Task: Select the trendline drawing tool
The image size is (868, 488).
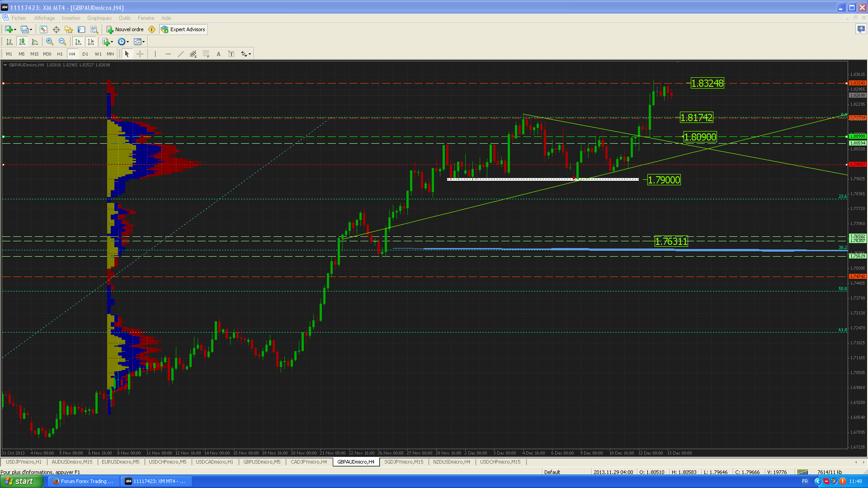Action: click(x=181, y=54)
